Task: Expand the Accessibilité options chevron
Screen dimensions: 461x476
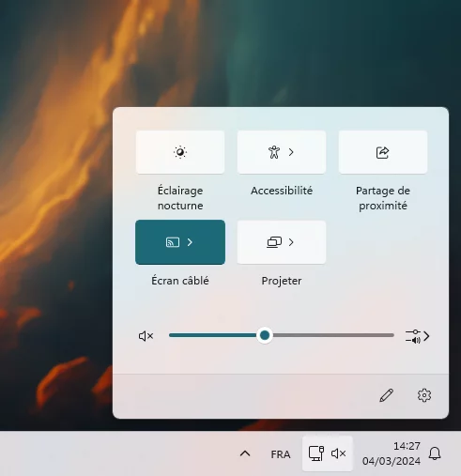Action: [291, 152]
